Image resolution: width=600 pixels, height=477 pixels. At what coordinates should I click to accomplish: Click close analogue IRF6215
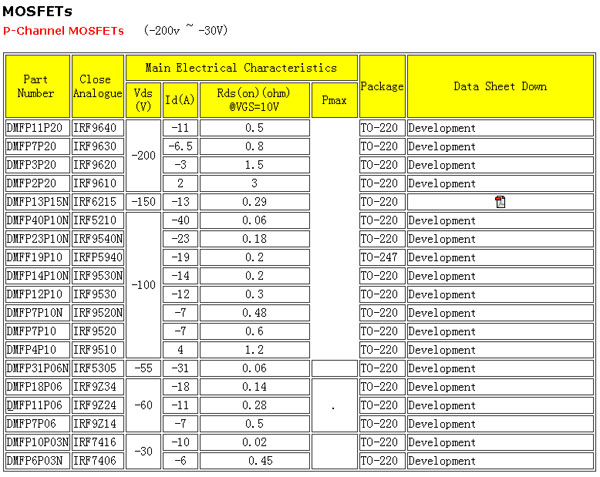click(95, 202)
